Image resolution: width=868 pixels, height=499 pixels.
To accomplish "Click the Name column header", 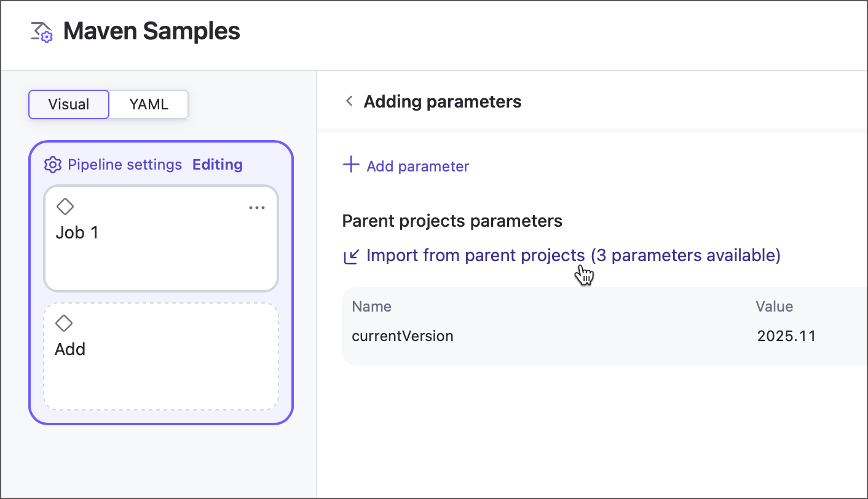I will pyautogui.click(x=371, y=306).
